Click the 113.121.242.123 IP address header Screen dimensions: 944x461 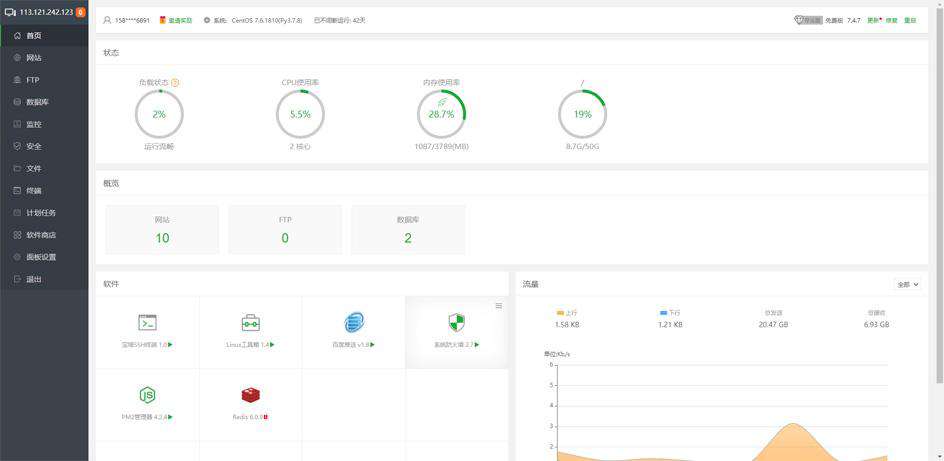46,12
